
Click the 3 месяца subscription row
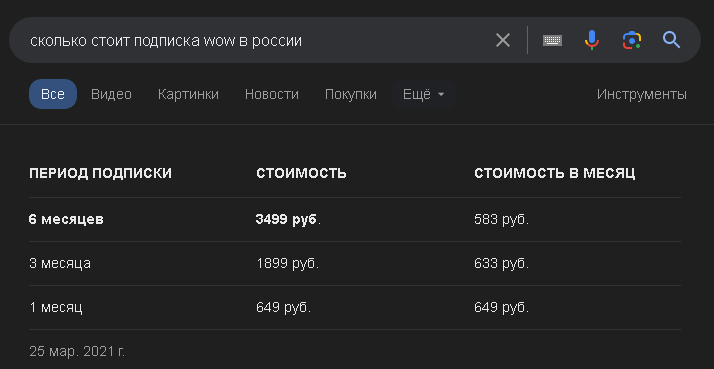[x=355, y=263]
